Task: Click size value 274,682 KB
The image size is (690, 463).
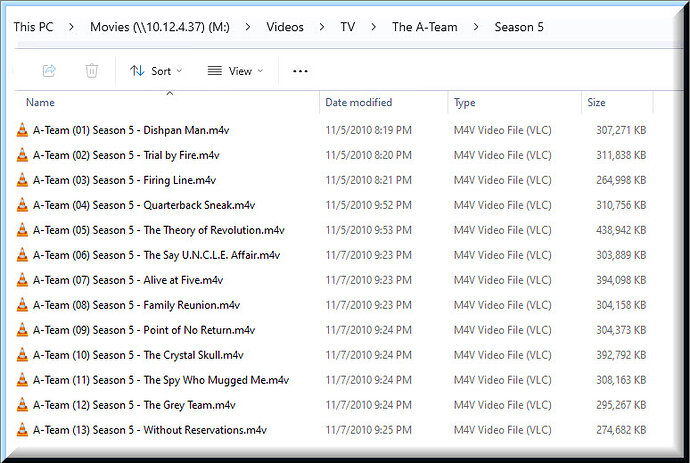Action: pos(621,430)
